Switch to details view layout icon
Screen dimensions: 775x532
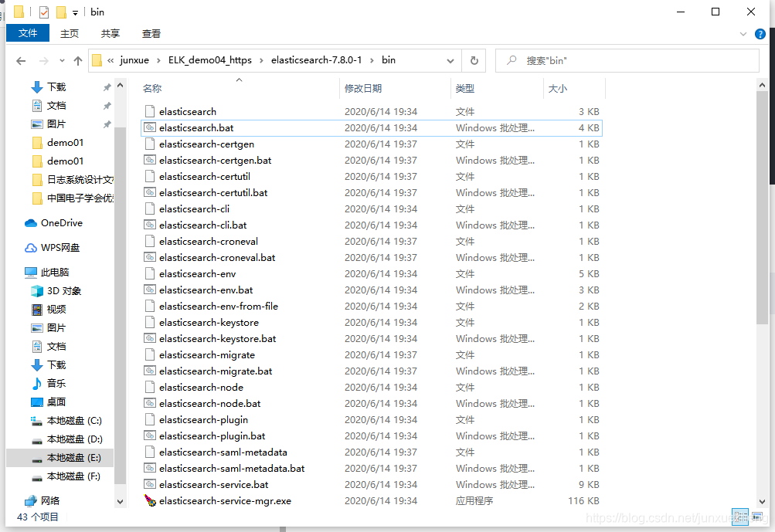740,517
